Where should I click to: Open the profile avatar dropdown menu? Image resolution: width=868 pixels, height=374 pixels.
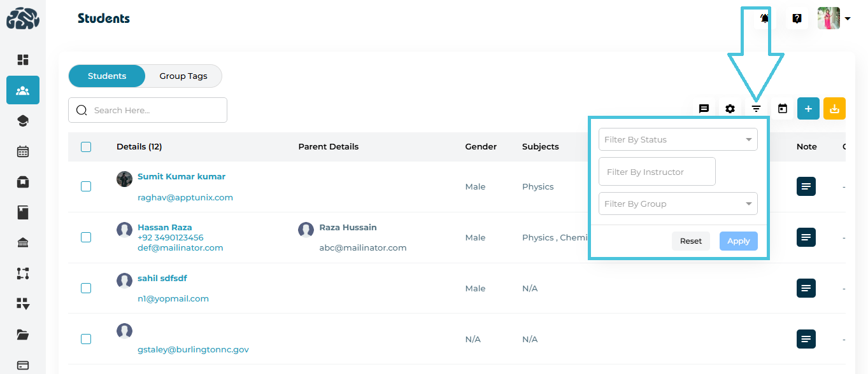[834, 18]
